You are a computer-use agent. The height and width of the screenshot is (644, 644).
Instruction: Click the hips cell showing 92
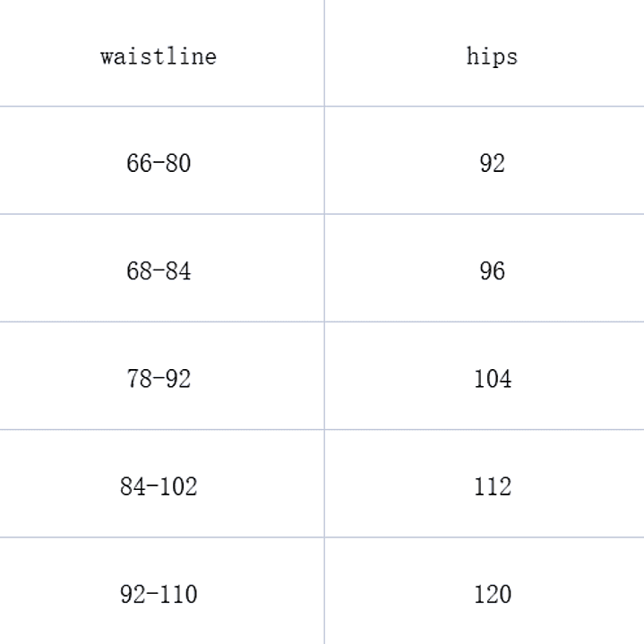pyautogui.click(x=492, y=163)
